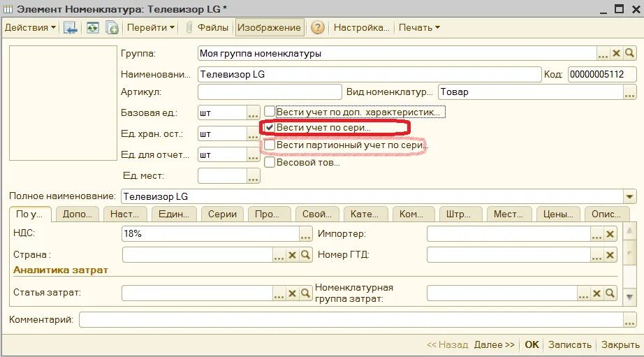Clear Номенклатурная группа затрат field

597,293
